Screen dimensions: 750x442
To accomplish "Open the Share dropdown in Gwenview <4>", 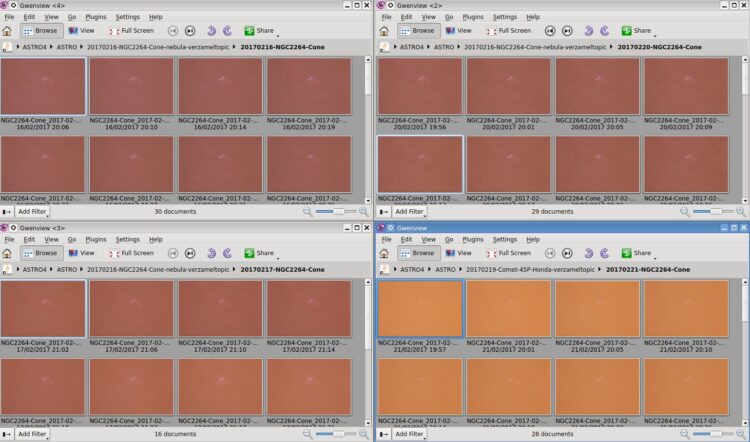I will pyautogui.click(x=260, y=31).
